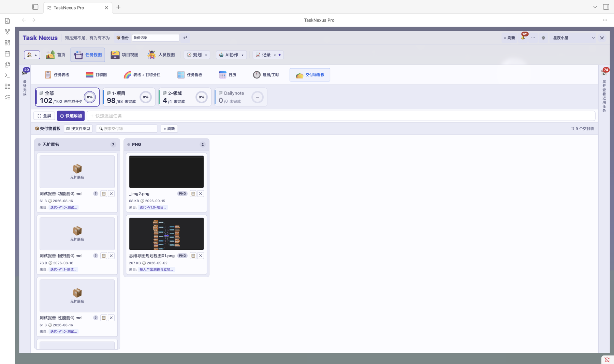Image resolution: width=614 pixels, height=364 pixels.
Task: Expand the 展开查看近期任务 side panel
Action: coord(604,90)
